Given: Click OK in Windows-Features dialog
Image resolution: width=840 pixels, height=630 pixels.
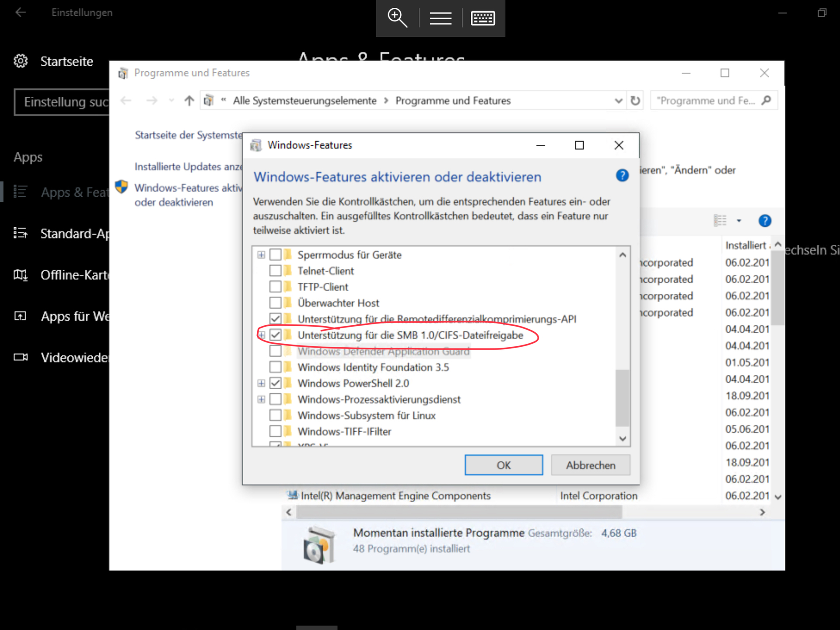Looking at the screenshot, I should click(504, 465).
